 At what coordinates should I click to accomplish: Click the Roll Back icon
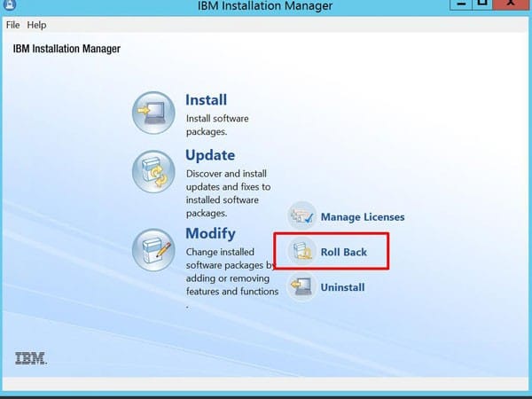pyautogui.click(x=301, y=252)
